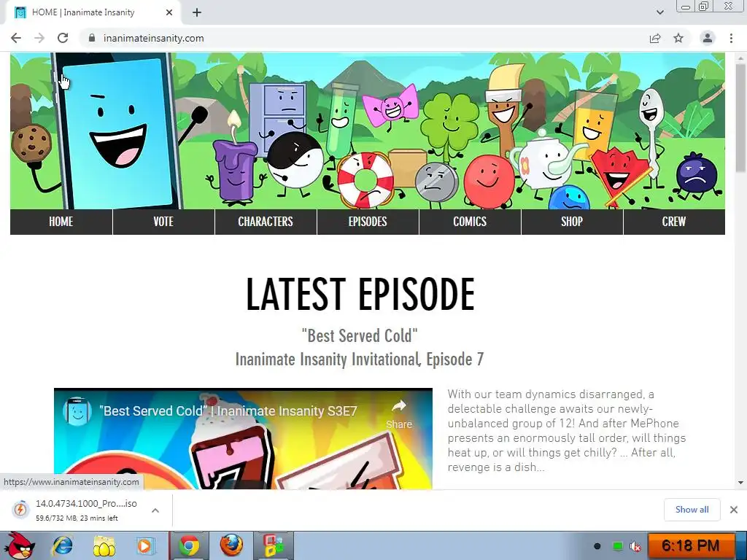Click the LATEST EPISODE heading
This screenshot has width=747, height=560.
(x=360, y=295)
